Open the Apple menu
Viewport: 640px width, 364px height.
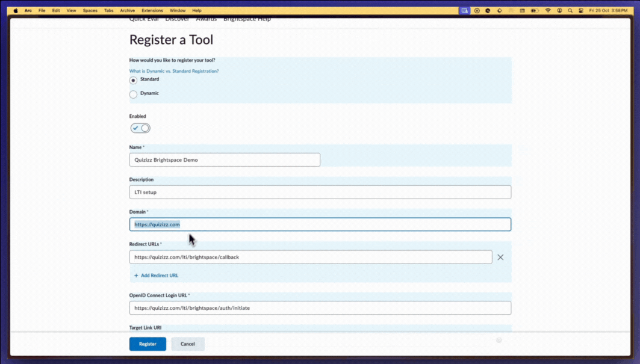[16, 11]
